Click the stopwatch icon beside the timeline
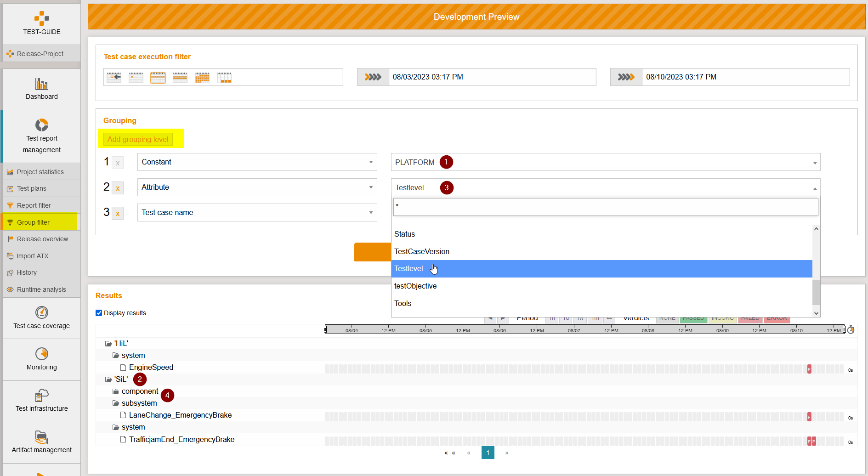 [x=851, y=329]
